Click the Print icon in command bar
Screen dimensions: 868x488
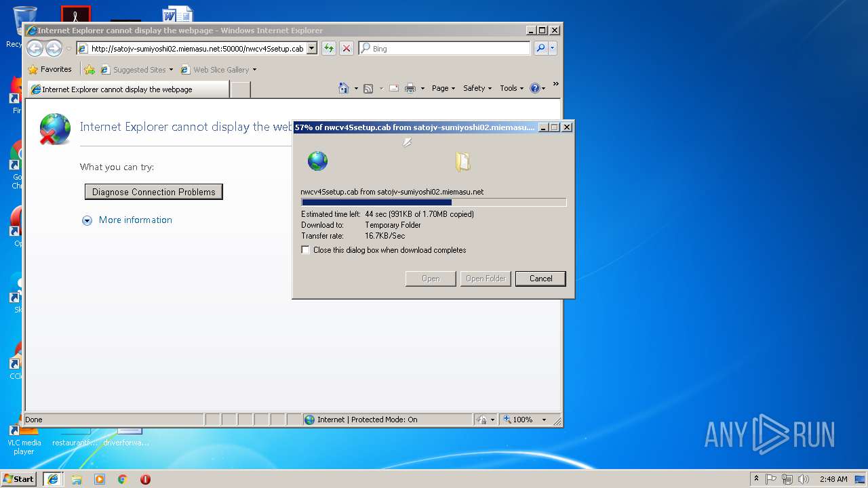pyautogui.click(x=410, y=88)
